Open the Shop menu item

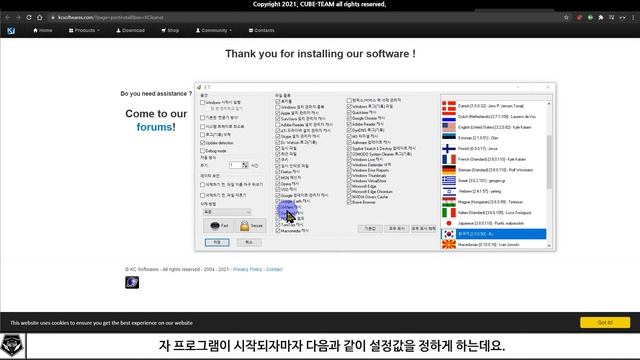pos(170,31)
